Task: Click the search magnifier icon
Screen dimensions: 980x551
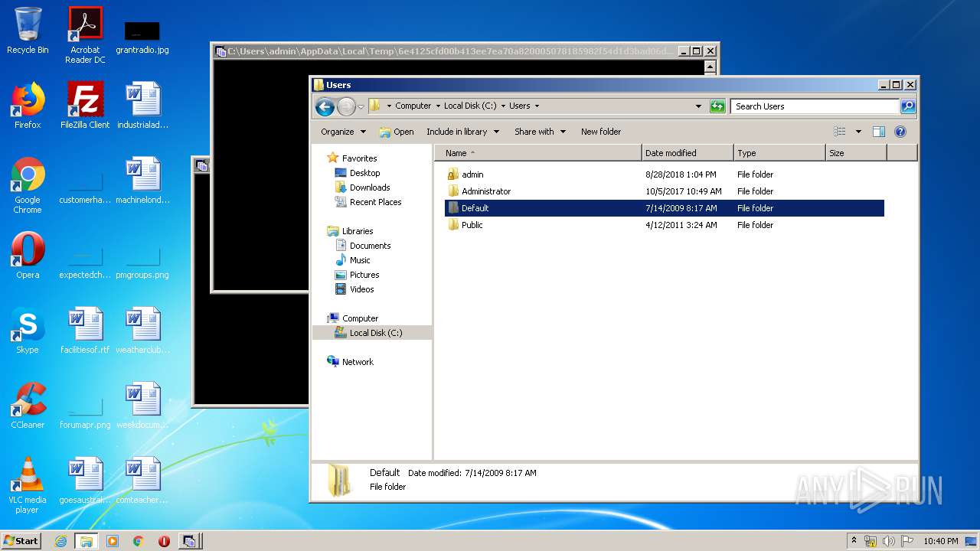Action: (908, 106)
